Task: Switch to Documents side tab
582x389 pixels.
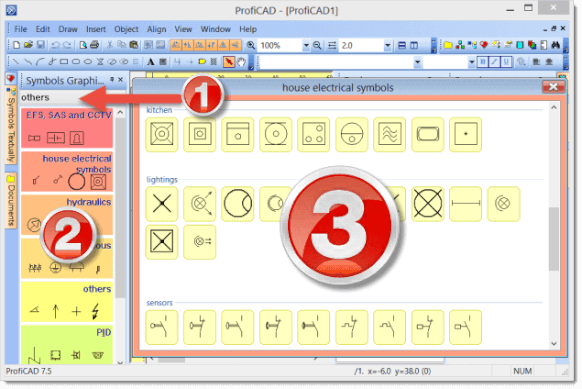Action: (11, 201)
